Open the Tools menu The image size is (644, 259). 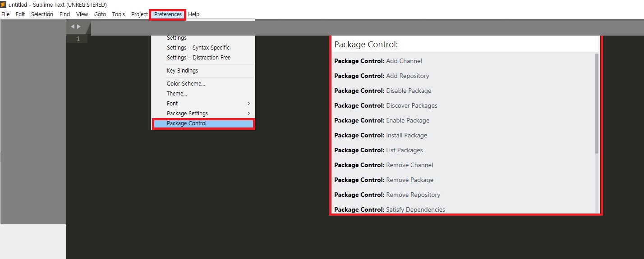[x=119, y=14]
